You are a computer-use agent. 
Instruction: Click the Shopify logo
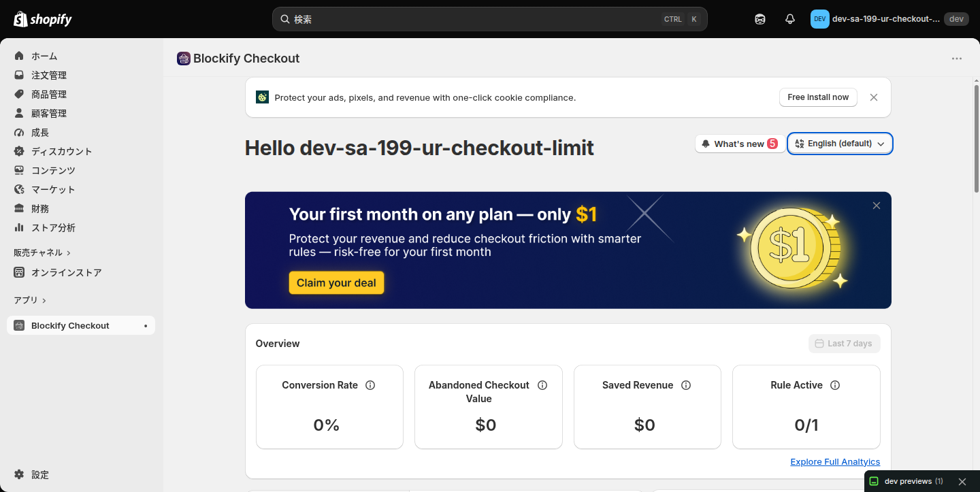[43, 19]
